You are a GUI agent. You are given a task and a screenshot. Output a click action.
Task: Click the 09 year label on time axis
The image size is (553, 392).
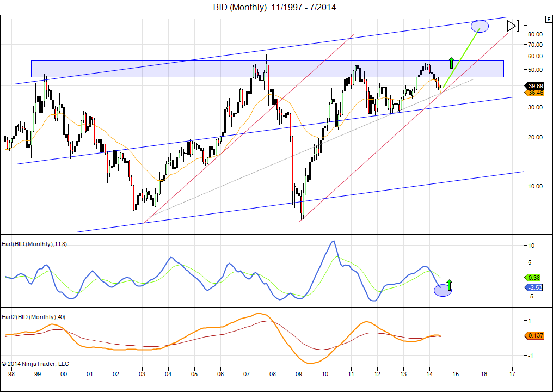[x=299, y=375]
